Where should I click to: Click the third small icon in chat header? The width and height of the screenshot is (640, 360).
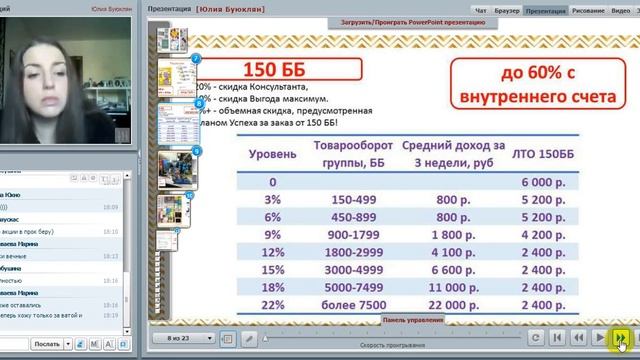93,178
